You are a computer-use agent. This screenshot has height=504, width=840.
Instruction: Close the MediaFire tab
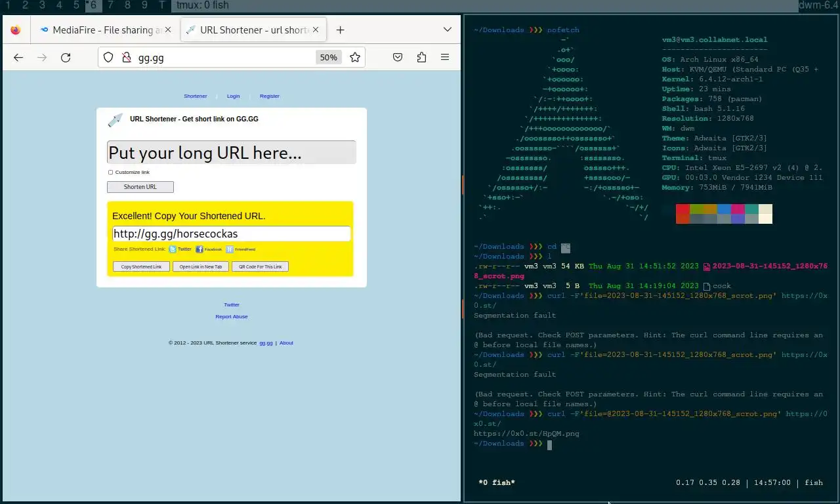[x=168, y=30]
